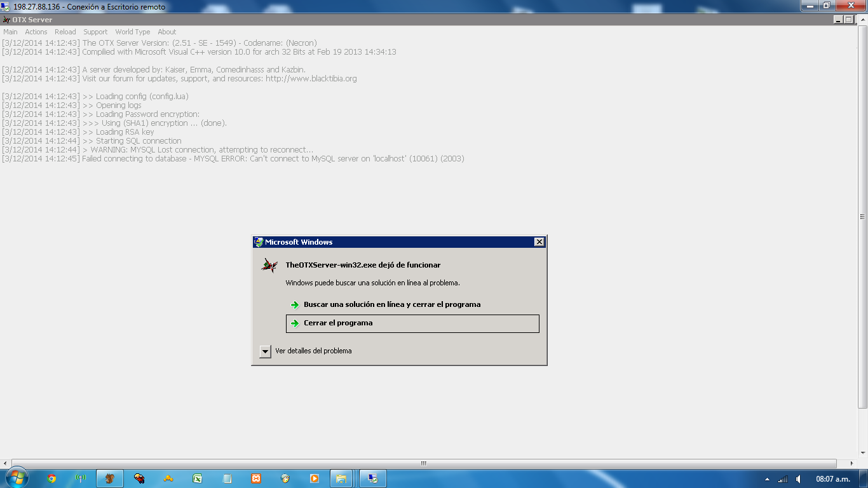
Task: Click the orange-yellow dots taskbar icon
Action: (168, 478)
